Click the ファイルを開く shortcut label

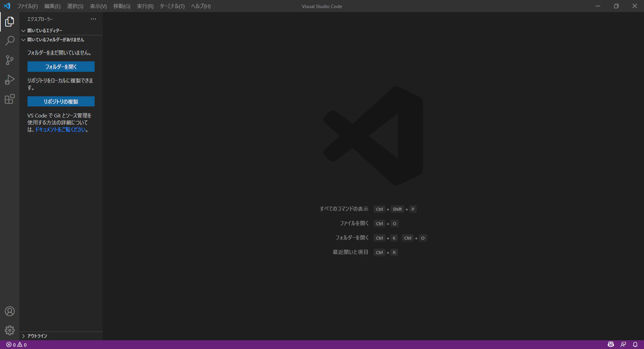[x=354, y=223]
